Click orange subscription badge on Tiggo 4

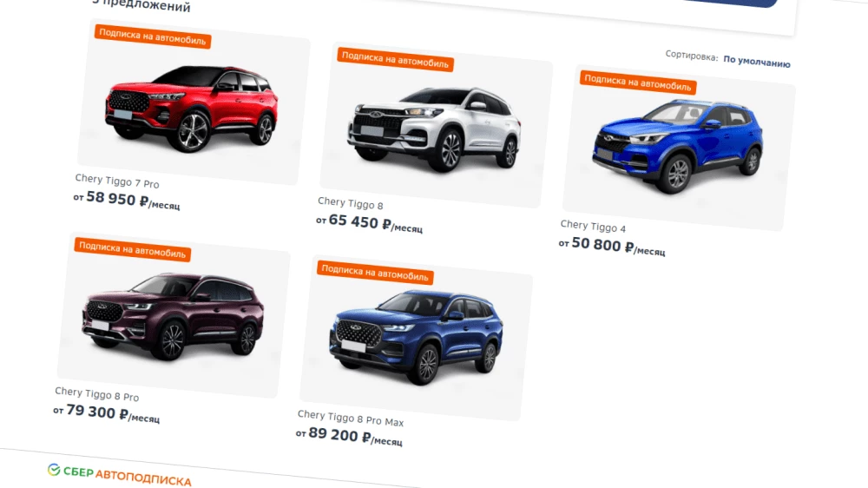(x=638, y=82)
